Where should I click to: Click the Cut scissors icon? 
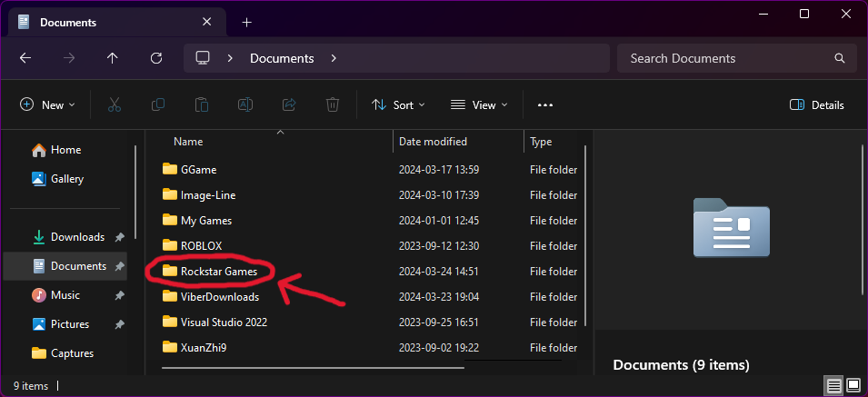click(x=115, y=104)
